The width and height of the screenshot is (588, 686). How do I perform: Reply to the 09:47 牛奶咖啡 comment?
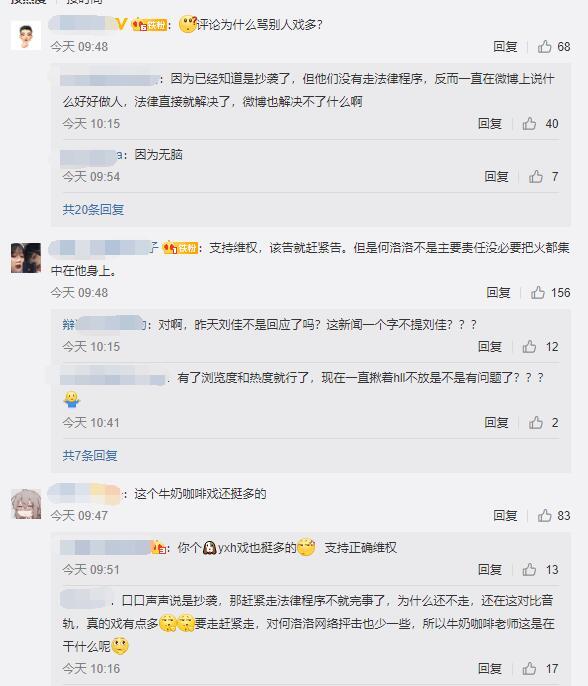coord(505,515)
